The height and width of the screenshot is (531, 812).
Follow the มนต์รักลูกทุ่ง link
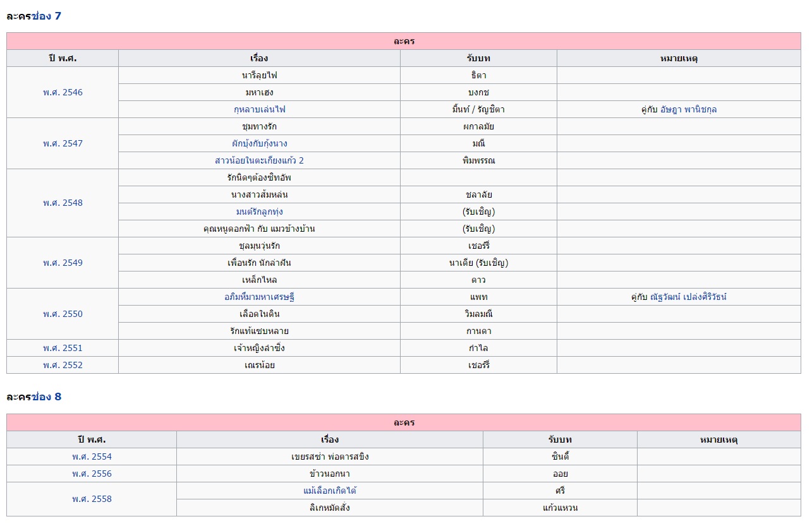pos(259,212)
